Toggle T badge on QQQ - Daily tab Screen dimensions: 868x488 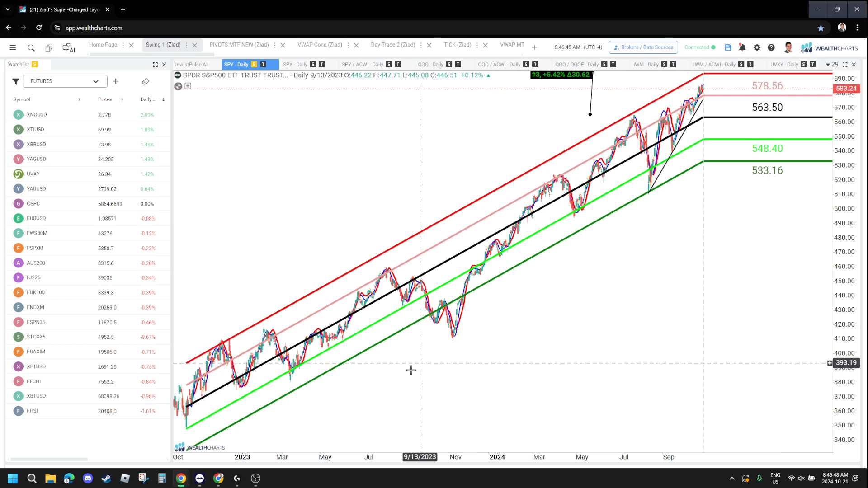(458, 64)
